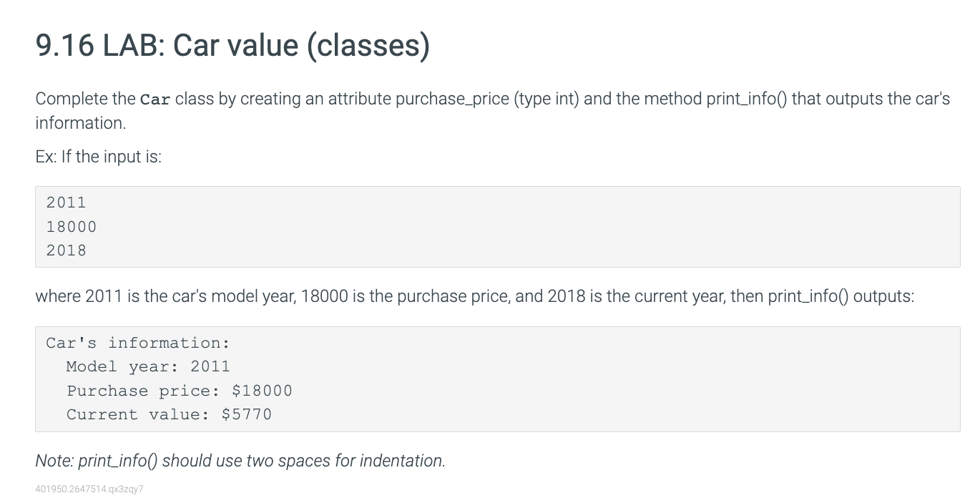Click the text Ex: If the input is:
The height and width of the screenshot is (498, 980).
(99, 156)
